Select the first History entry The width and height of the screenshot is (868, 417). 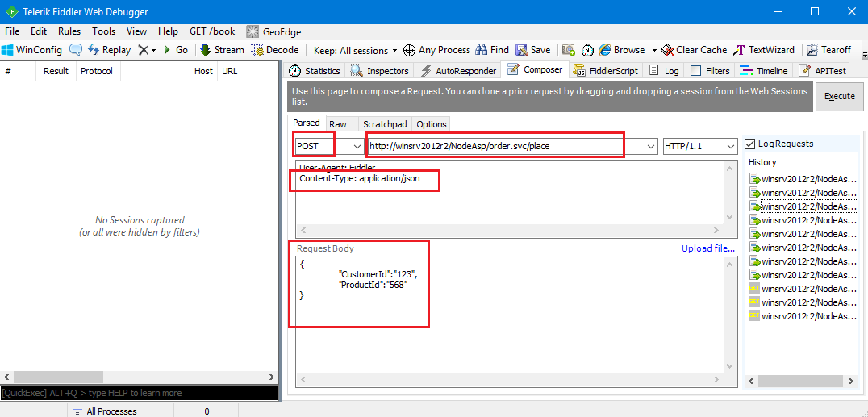pos(803,179)
